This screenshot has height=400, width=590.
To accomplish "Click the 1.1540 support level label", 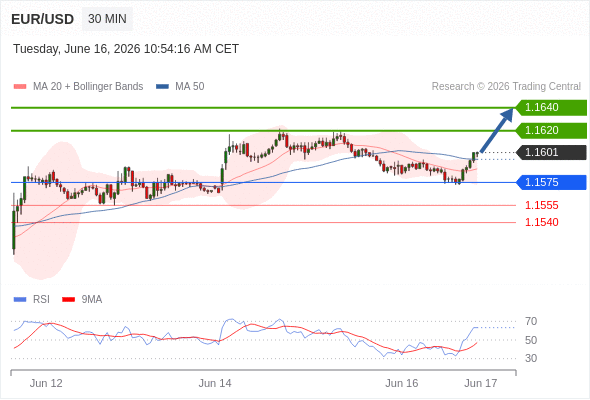I will [542, 222].
